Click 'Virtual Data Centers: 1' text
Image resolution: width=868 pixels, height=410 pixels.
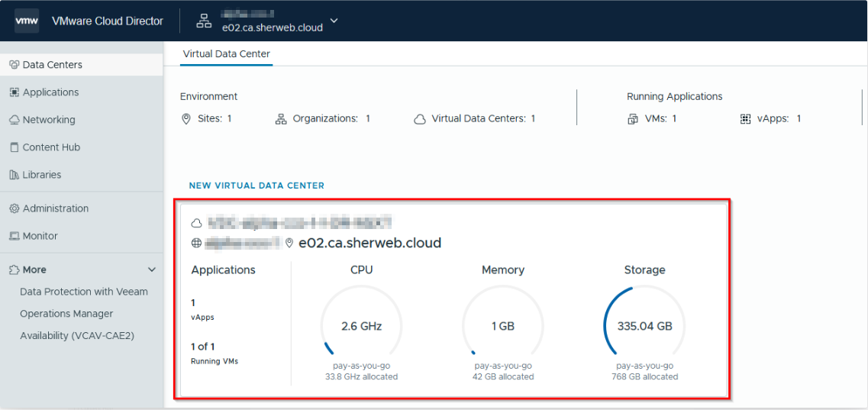pyautogui.click(x=484, y=119)
